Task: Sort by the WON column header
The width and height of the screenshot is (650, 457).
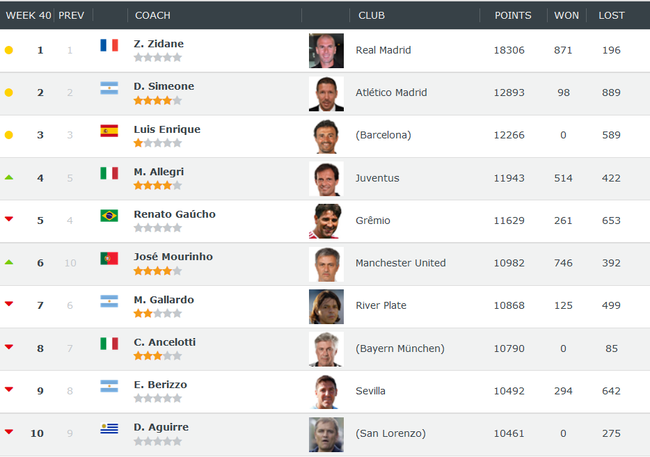Action: [566, 15]
